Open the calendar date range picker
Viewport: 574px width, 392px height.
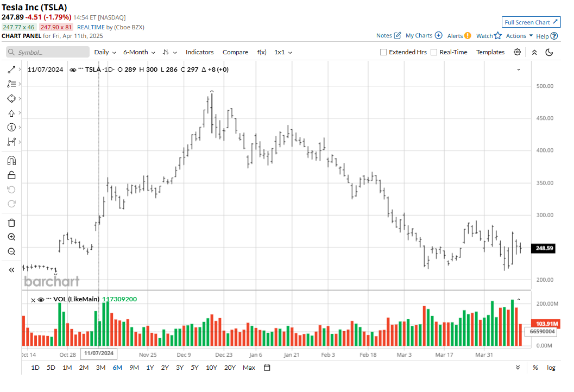pos(267,368)
